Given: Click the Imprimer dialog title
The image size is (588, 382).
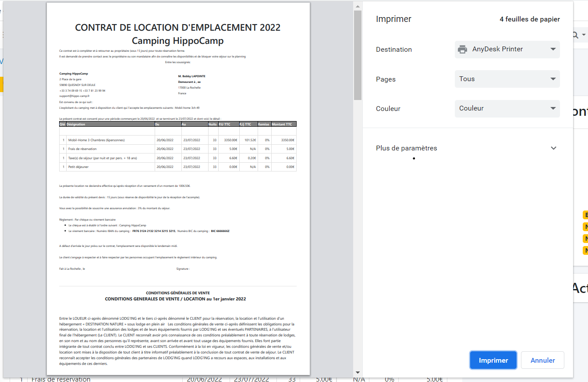Looking at the screenshot, I should point(393,19).
